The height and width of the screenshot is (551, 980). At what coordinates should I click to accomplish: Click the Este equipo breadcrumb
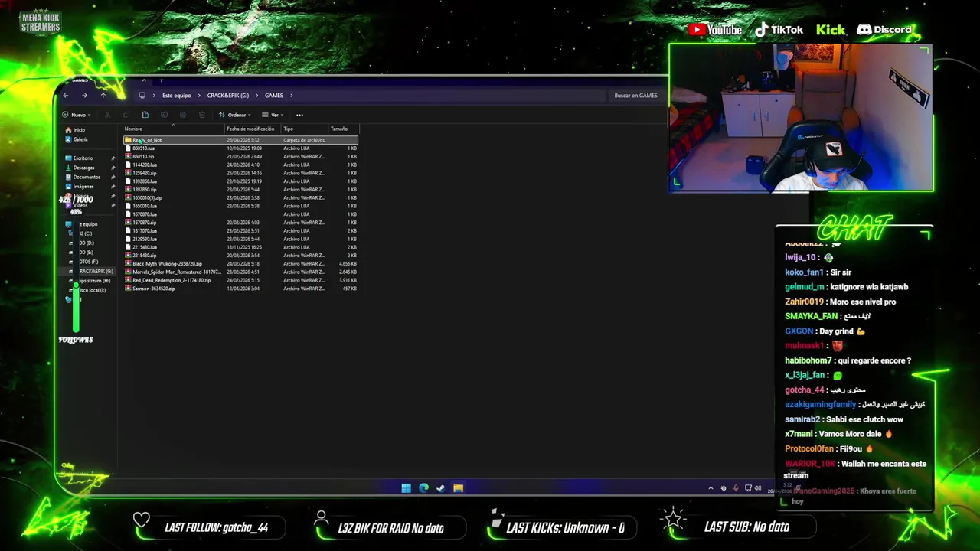pos(177,96)
